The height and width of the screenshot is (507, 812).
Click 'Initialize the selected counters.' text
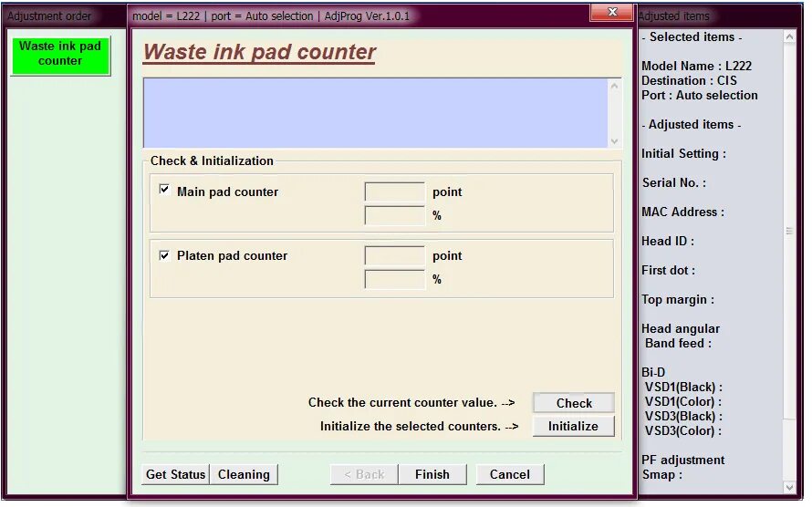click(411, 426)
